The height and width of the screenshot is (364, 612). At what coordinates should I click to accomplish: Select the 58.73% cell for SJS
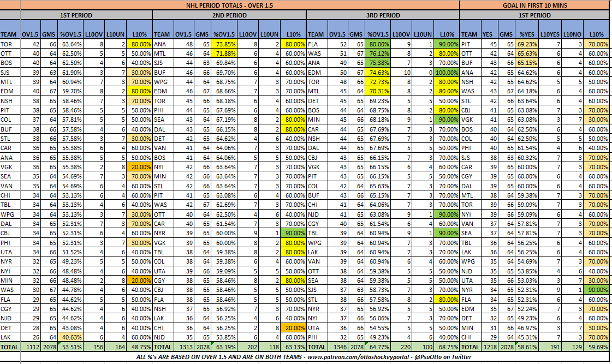coord(377,290)
